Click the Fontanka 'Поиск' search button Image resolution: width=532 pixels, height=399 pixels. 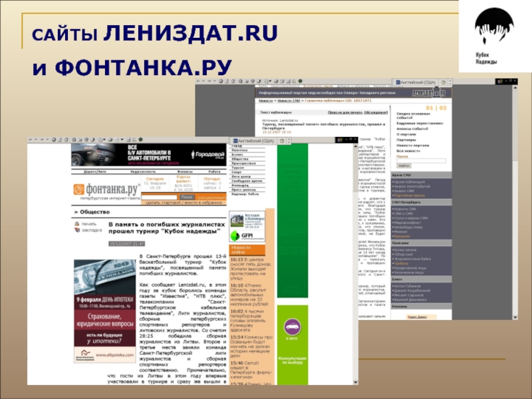click(x=187, y=197)
